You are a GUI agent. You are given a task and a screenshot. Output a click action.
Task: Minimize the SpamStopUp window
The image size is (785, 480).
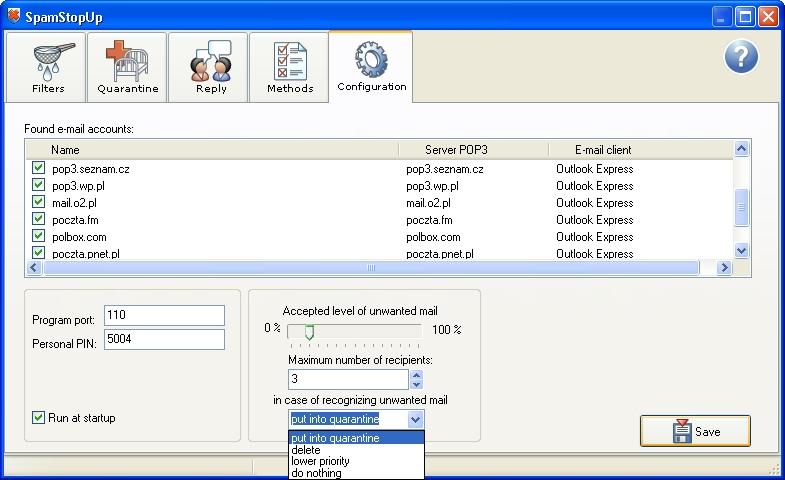click(721, 17)
